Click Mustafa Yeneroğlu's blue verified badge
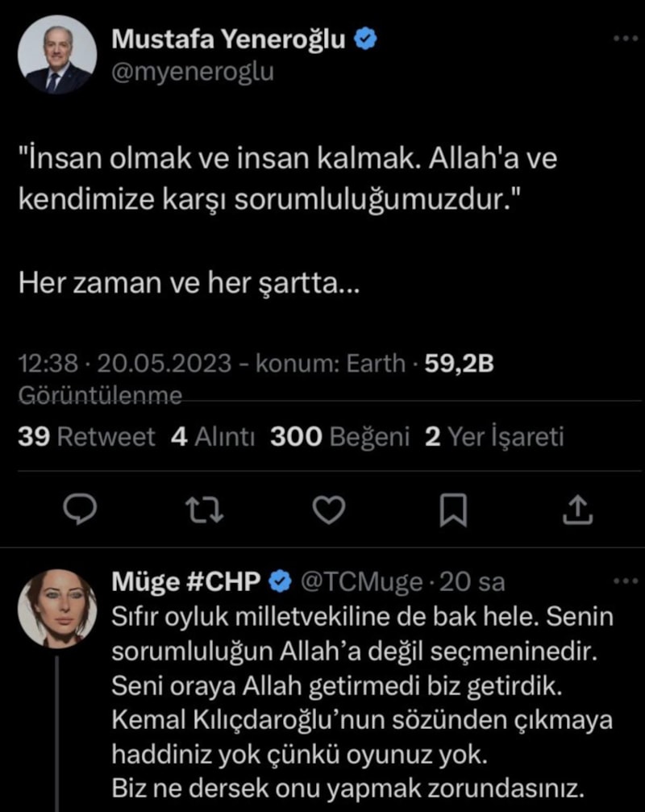 [x=367, y=38]
